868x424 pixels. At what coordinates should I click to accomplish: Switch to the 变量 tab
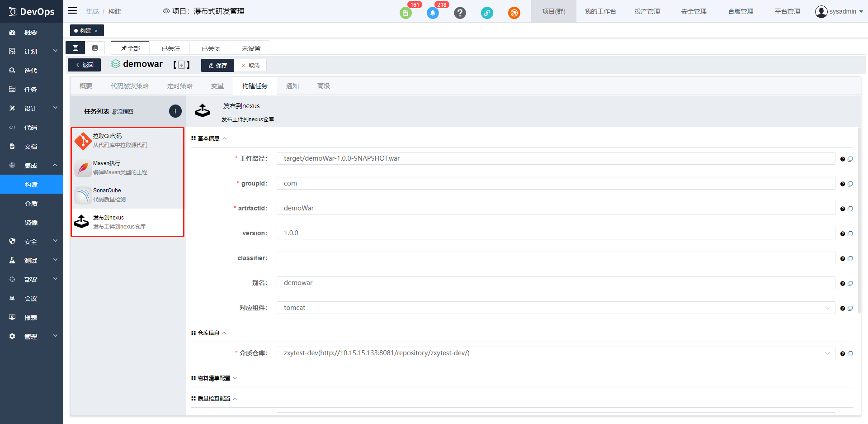point(217,86)
